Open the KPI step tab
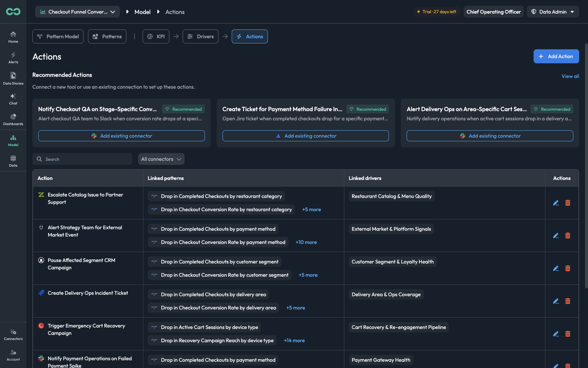This screenshot has height=368, width=588. (x=156, y=36)
